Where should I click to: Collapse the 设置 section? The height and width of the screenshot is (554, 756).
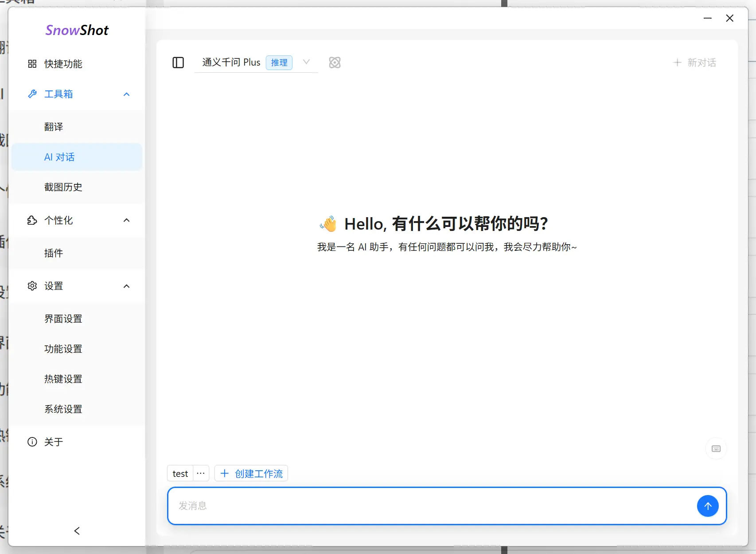[x=126, y=286]
